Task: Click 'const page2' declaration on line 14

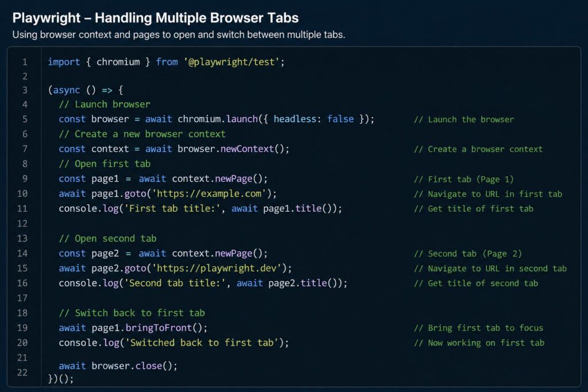Action: [88, 253]
